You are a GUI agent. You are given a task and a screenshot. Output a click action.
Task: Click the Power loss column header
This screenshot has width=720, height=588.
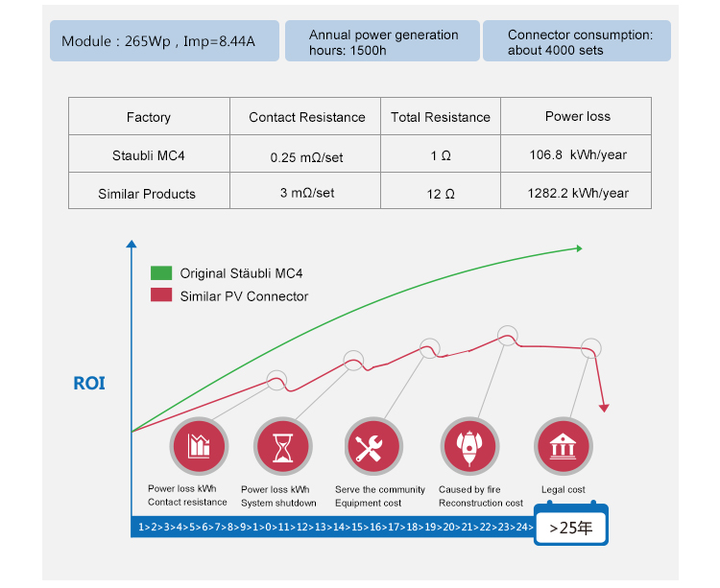tap(576, 116)
